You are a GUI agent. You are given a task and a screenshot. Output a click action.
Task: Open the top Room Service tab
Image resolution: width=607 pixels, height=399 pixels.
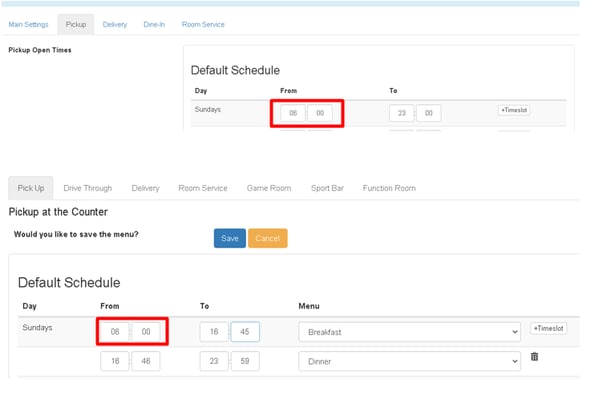203,24
